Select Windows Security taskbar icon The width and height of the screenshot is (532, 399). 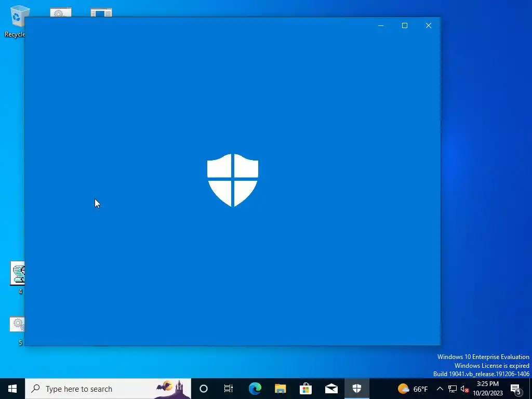(x=356, y=389)
